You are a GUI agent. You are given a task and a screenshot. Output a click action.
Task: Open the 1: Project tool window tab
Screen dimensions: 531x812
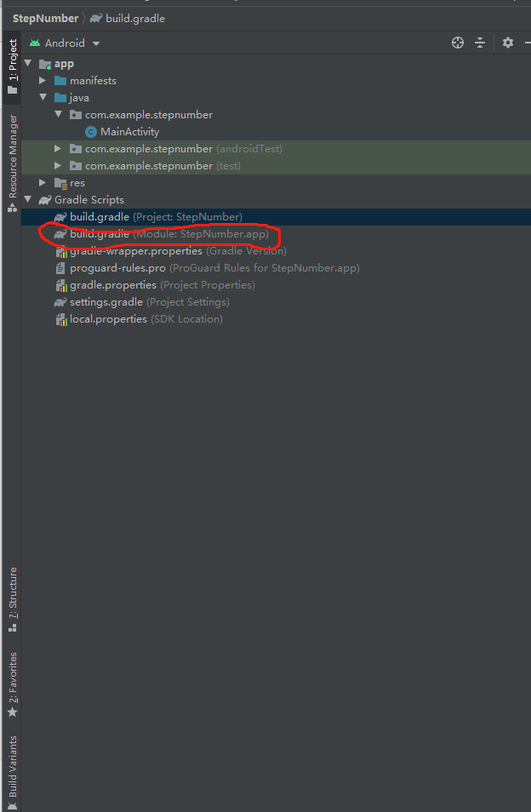coord(13,66)
